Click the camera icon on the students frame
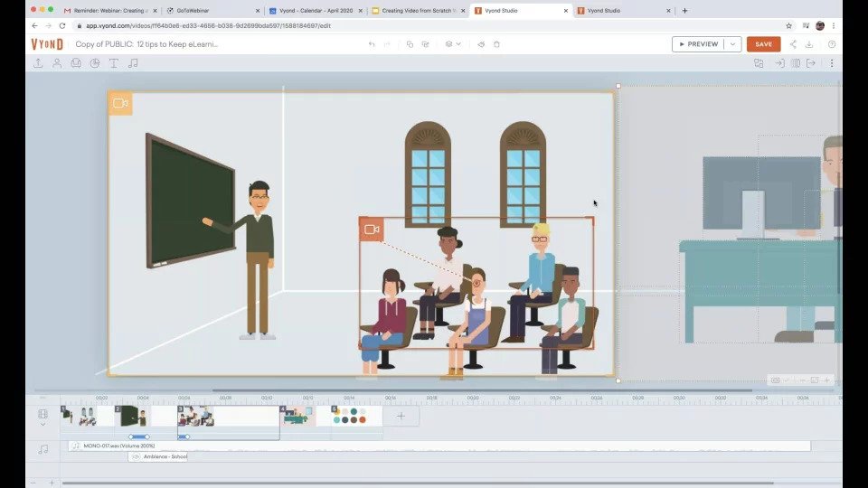 pyautogui.click(x=371, y=230)
